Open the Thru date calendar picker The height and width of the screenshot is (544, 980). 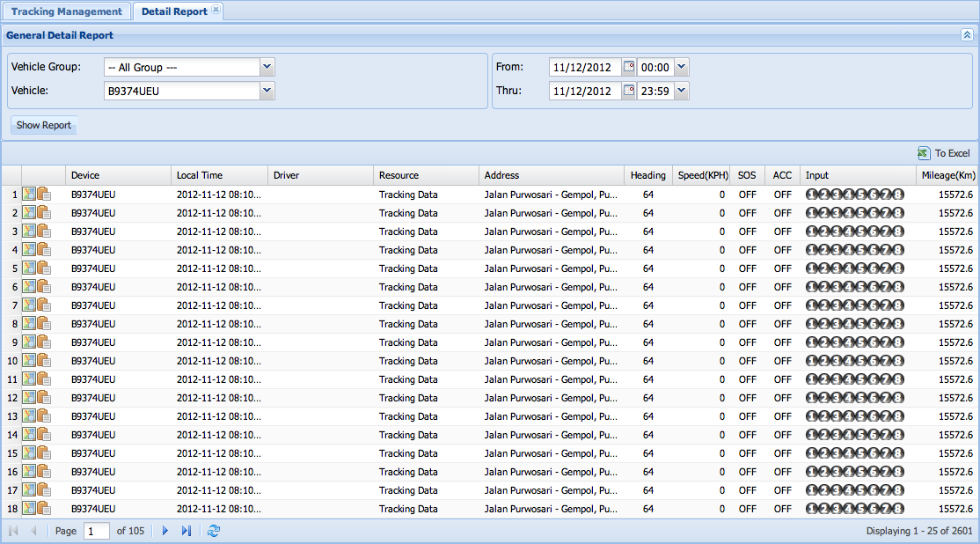coord(628,91)
